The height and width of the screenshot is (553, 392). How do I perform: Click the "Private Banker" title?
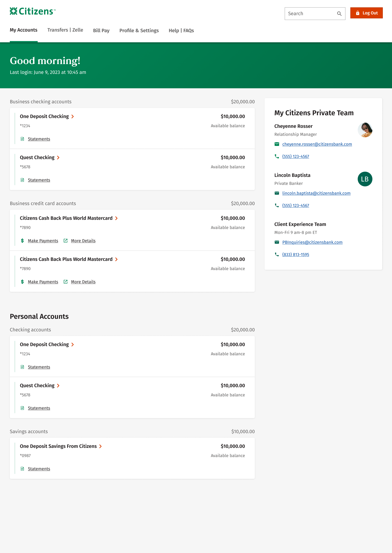coord(288,183)
